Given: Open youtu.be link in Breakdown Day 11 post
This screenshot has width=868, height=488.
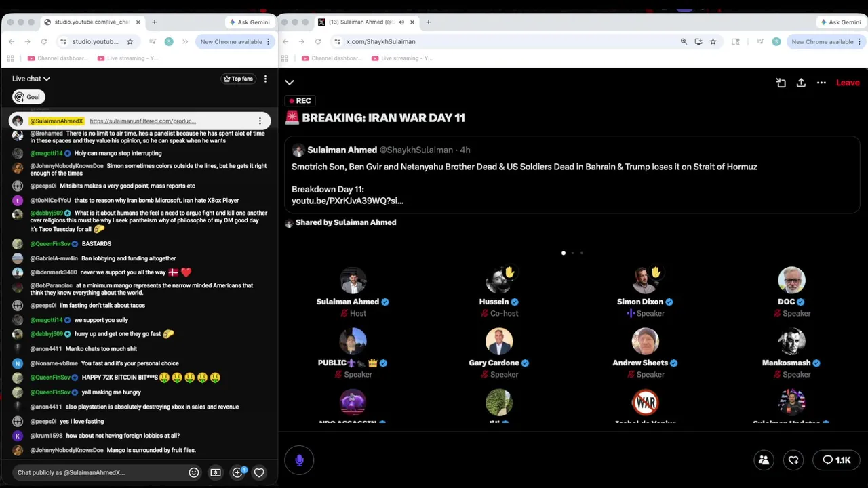Looking at the screenshot, I should (347, 201).
